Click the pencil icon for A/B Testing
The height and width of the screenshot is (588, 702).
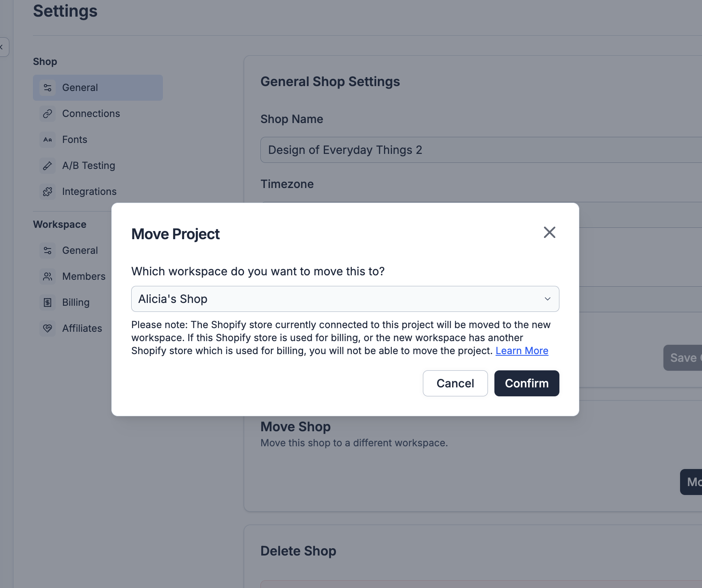pyautogui.click(x=48, y=166)
